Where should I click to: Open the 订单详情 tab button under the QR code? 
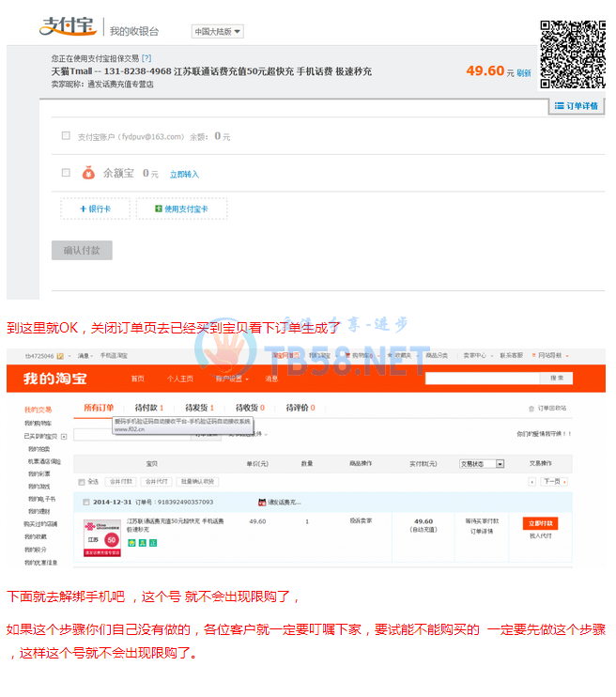click(577, 106)
